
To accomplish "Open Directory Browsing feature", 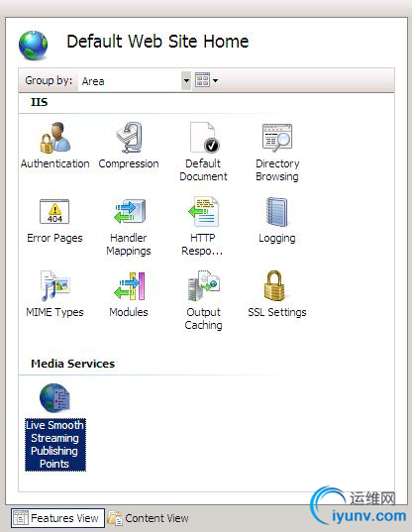I will pyautogui.click(x=277, y=138).
